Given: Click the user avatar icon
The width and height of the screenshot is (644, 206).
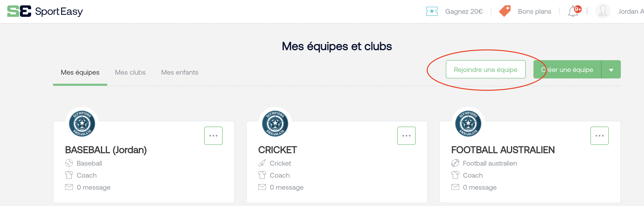Looking at the screenshot, I should coord(603,11).
